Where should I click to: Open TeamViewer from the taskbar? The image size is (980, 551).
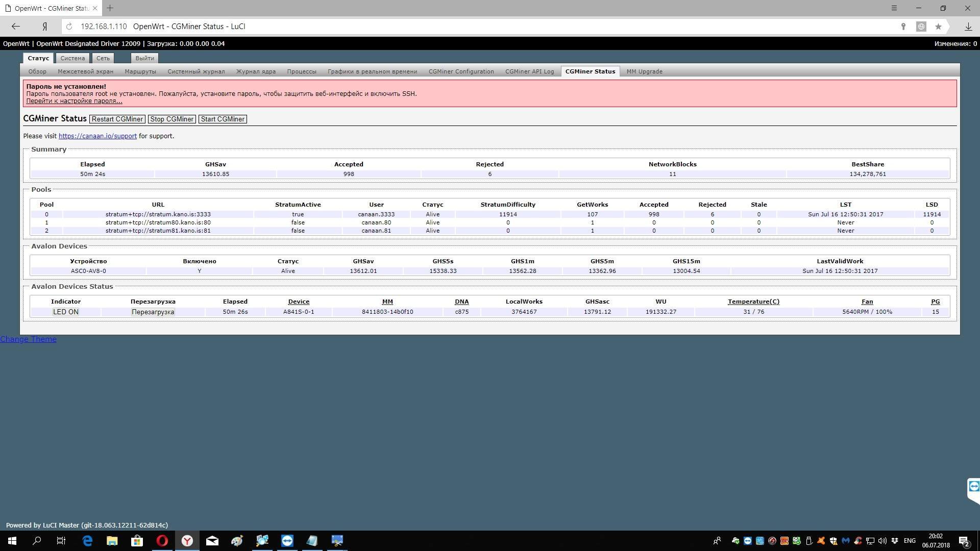tap(287, 541)
